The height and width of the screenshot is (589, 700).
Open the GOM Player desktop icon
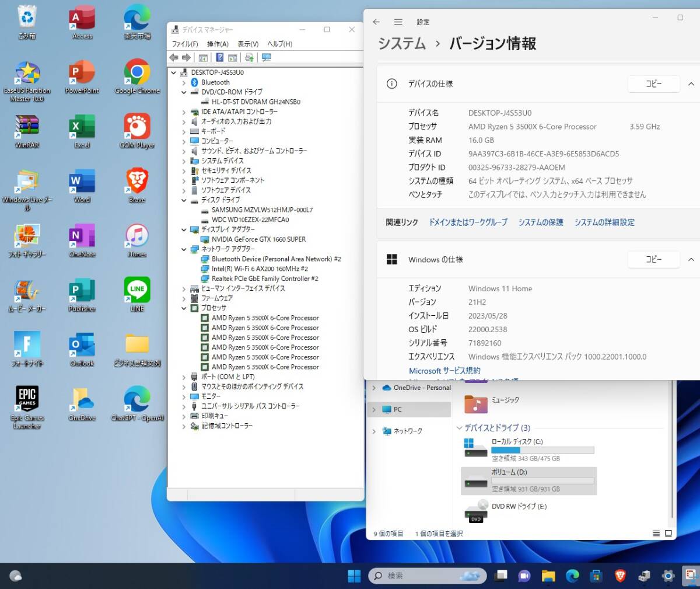(x=137, y=131)
